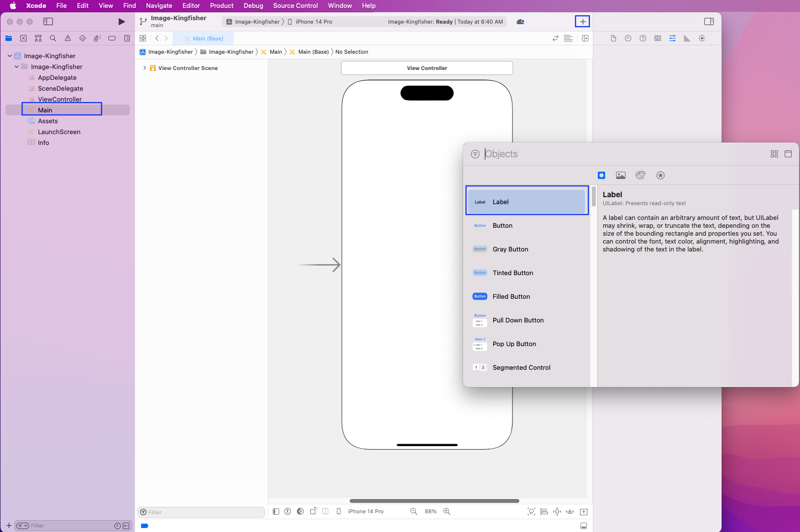800x532 pixels.
Task: Toggle the navigator sidebar
Action: [48, 22]
